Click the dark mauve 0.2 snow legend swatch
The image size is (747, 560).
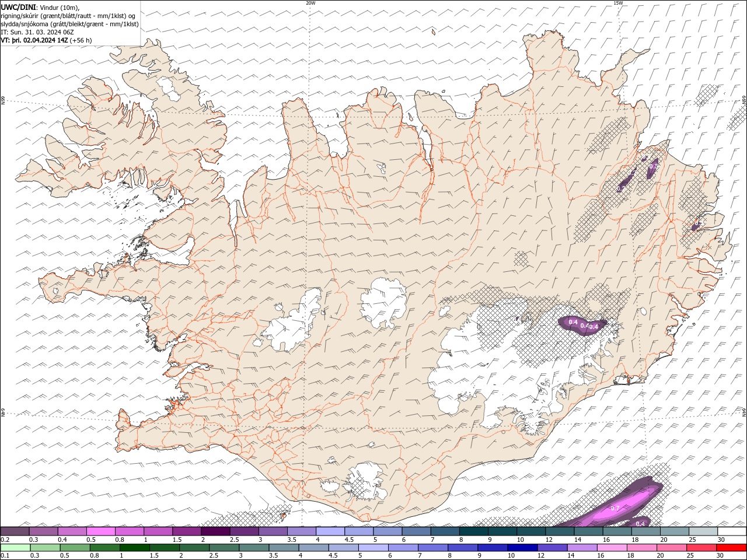click(x=15, y=531)
